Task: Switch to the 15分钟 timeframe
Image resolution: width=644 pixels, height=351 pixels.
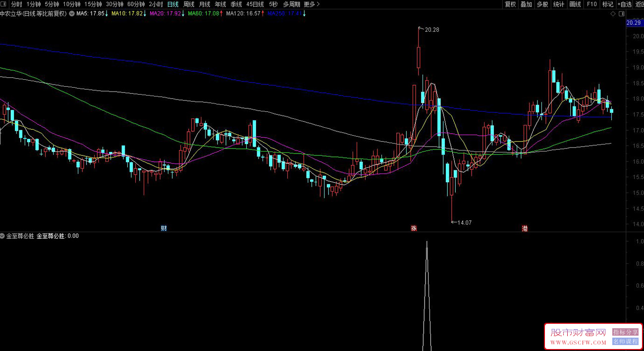Action: [93, 4]
